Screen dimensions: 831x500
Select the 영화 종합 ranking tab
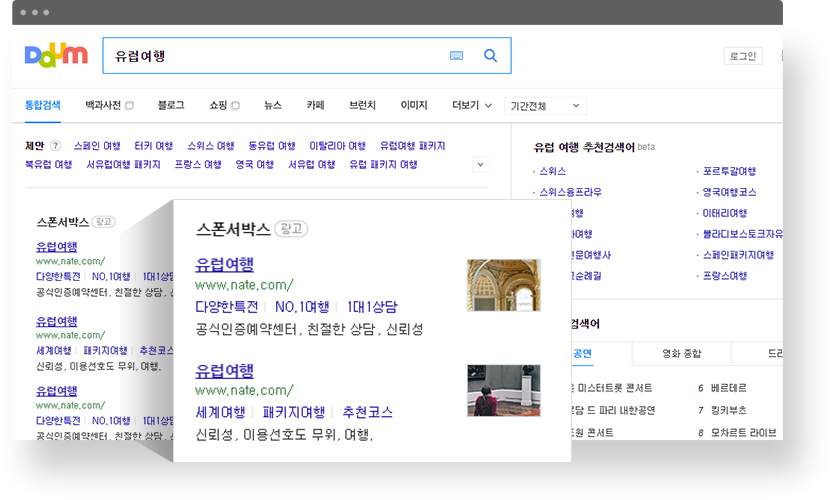(x=682, y=353)
